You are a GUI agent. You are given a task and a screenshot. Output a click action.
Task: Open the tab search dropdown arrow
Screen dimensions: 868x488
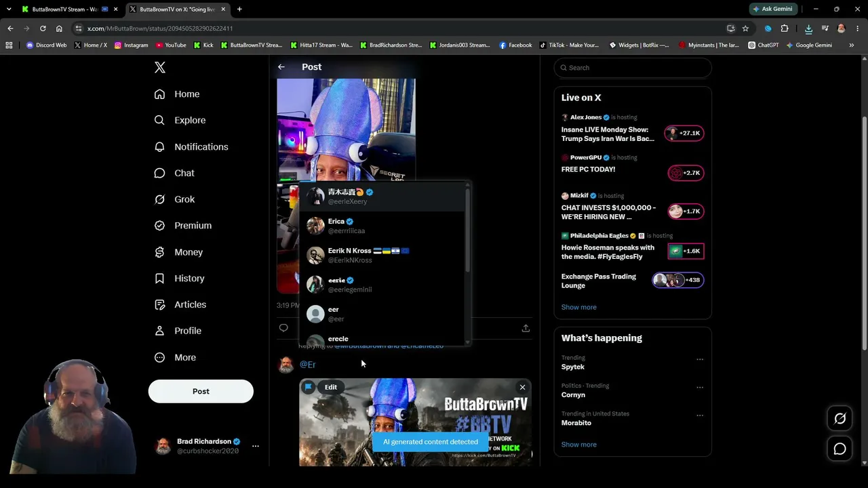(x=9, y=9)
